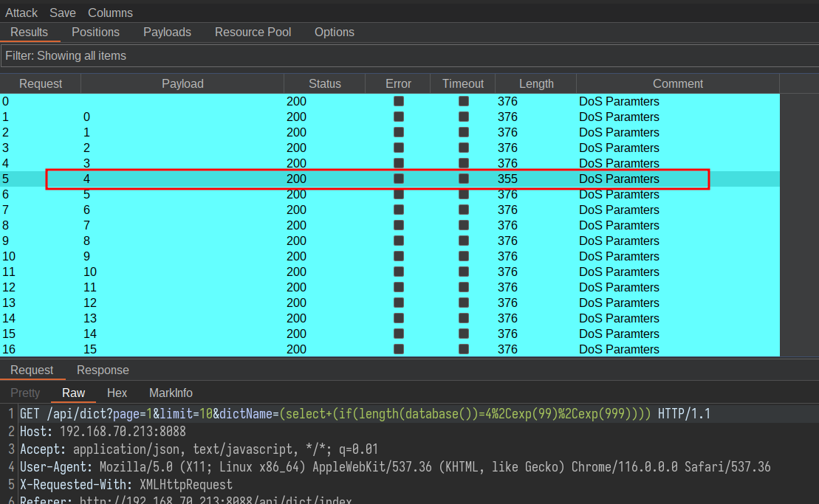Open the Attack menu
The height and width of the screenshot is (504, 819).
click(x=21, y=13)
